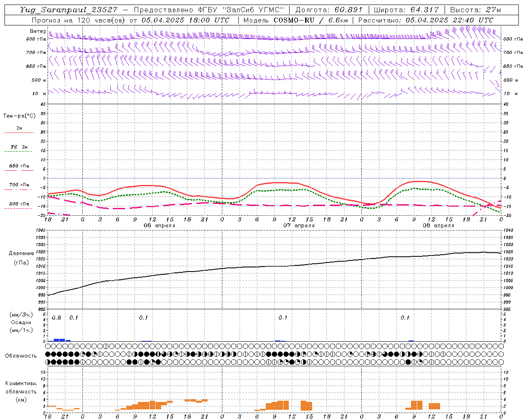Click the Облачность row label
Screen dimensions: 525x420
coord(21,356)
